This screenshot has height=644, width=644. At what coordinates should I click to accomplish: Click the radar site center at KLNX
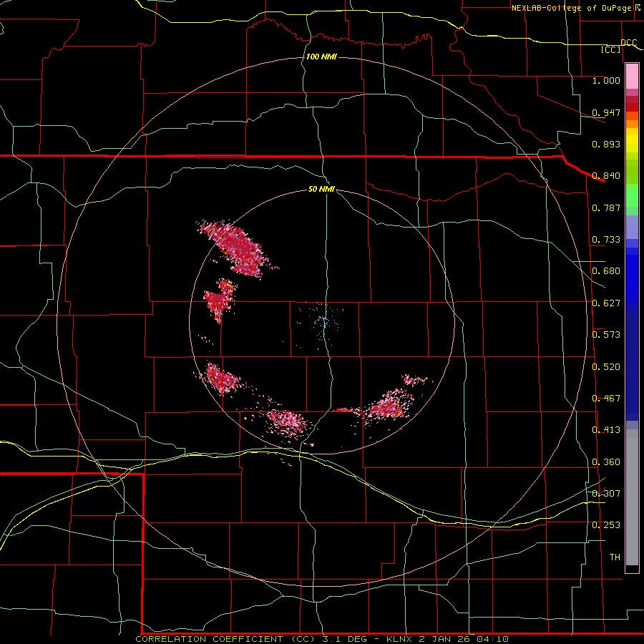[x=323, y=321]
